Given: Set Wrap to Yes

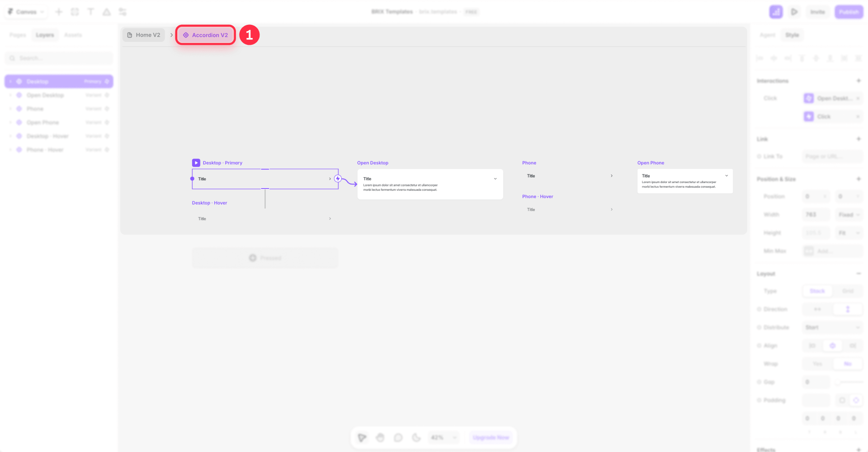Looking at the screenshot, I should point(817,364).
